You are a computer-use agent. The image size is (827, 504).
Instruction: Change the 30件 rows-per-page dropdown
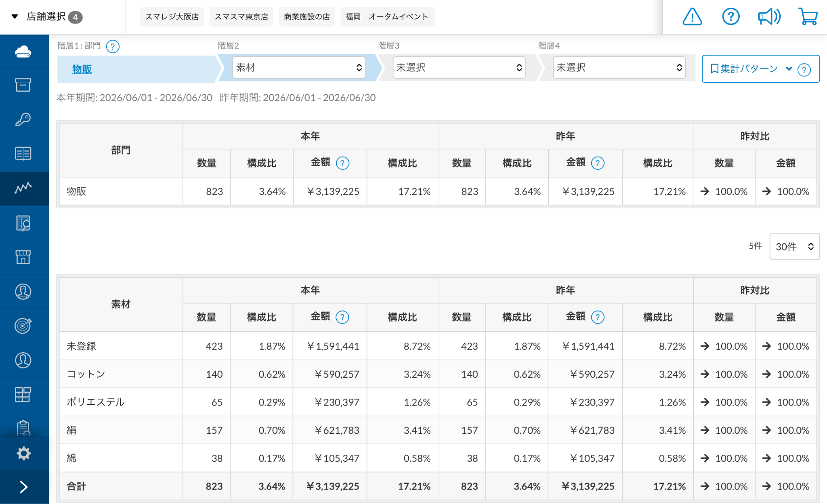click(x=794, y=247)
